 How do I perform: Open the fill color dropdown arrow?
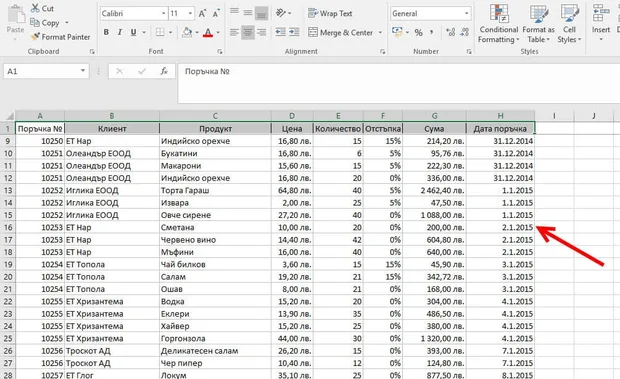tap(197, 32)
